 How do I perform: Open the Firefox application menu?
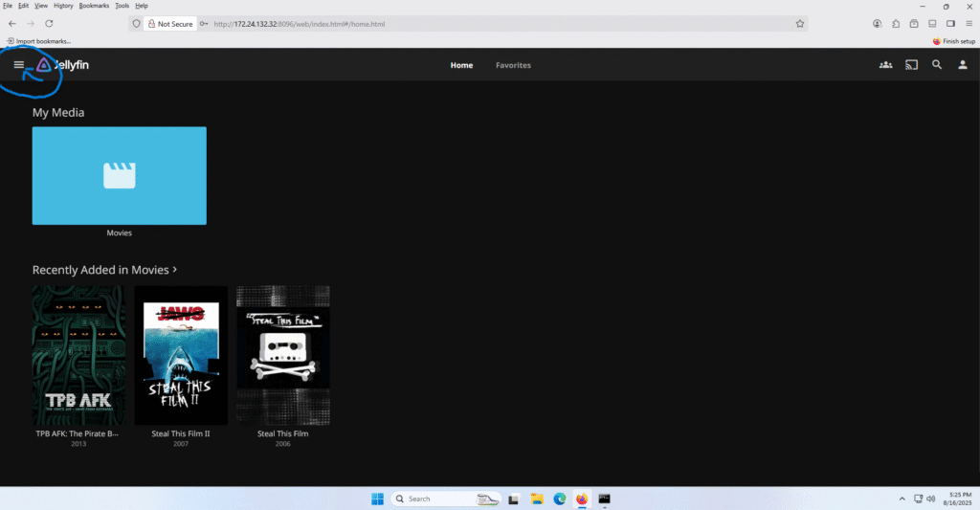click(x=969, y=24)
